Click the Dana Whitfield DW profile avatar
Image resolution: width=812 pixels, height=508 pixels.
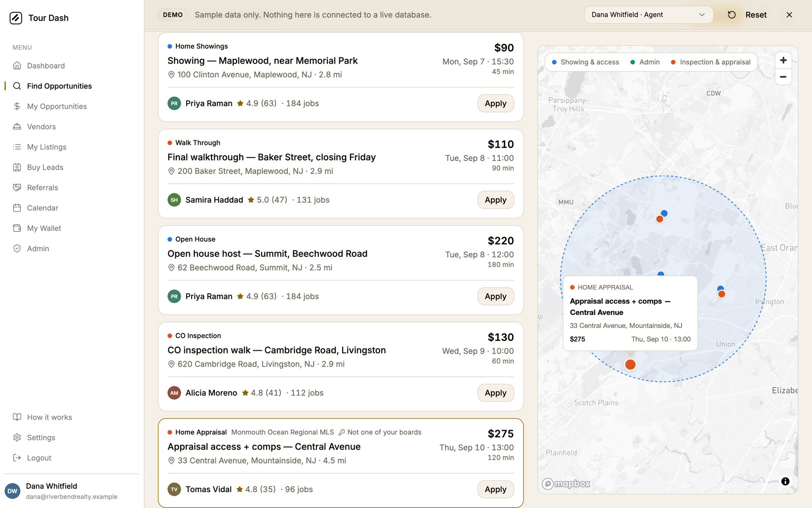pyautogui.click(x=13, y=491)
